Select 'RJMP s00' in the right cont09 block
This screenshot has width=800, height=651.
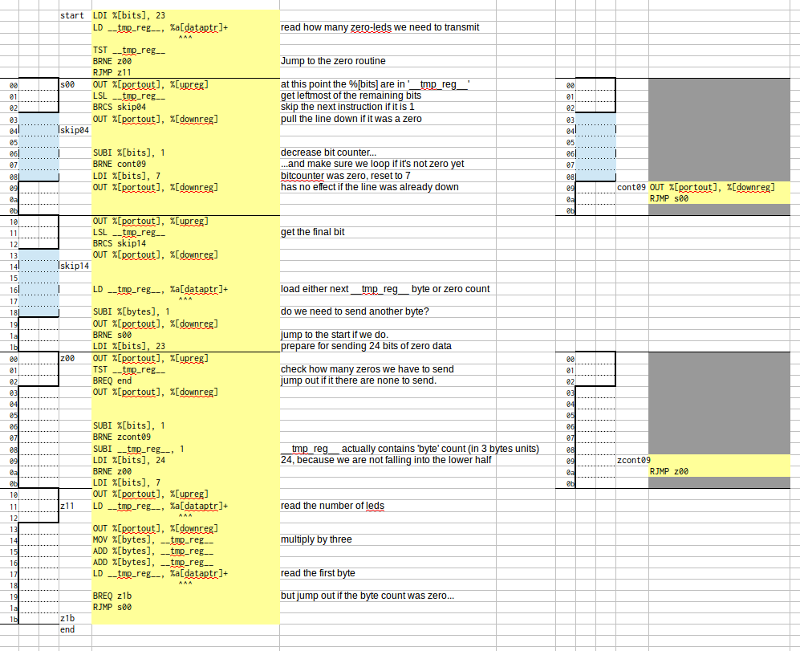pyautogui.click(x=669, y=199)
